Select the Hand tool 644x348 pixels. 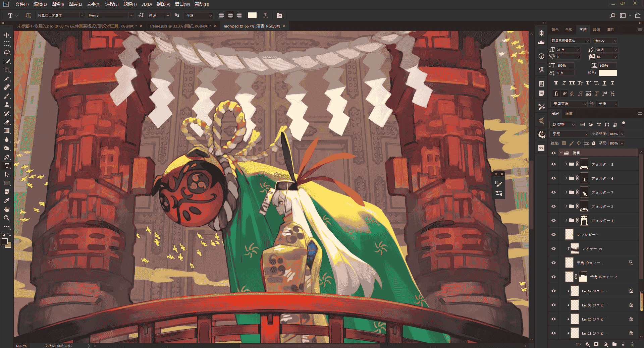point(7,209)
